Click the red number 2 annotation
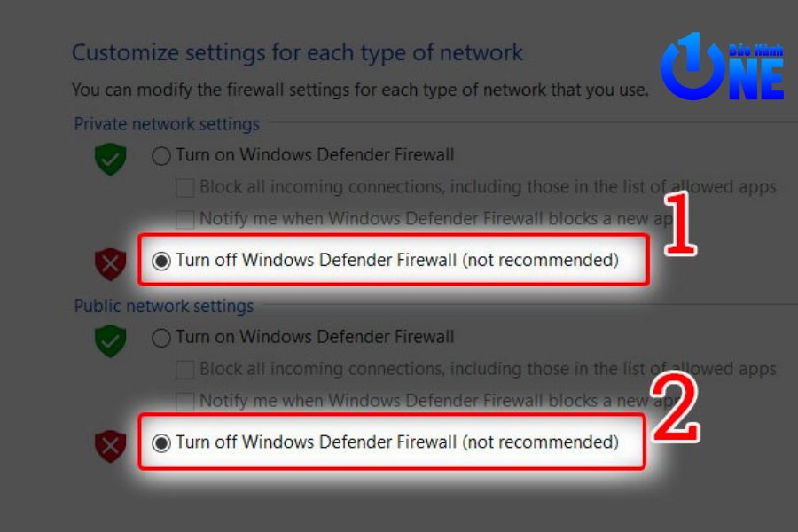Viewport: 798px width, 532px height. [677, 409]
